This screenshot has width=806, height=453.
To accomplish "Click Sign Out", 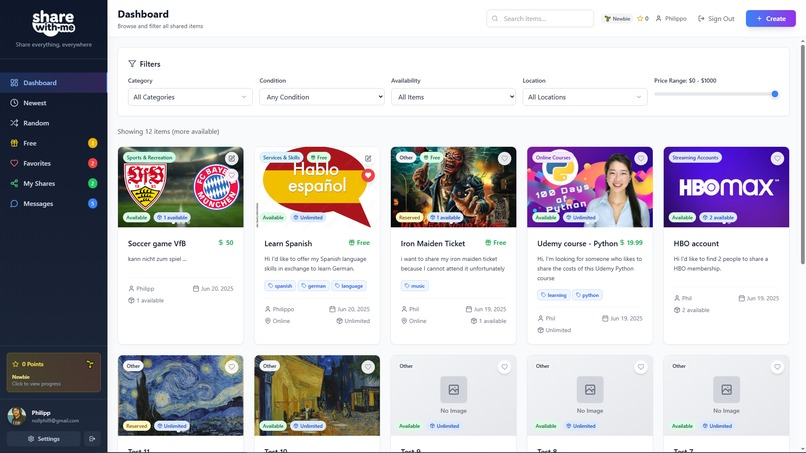I will coord(716,19).
